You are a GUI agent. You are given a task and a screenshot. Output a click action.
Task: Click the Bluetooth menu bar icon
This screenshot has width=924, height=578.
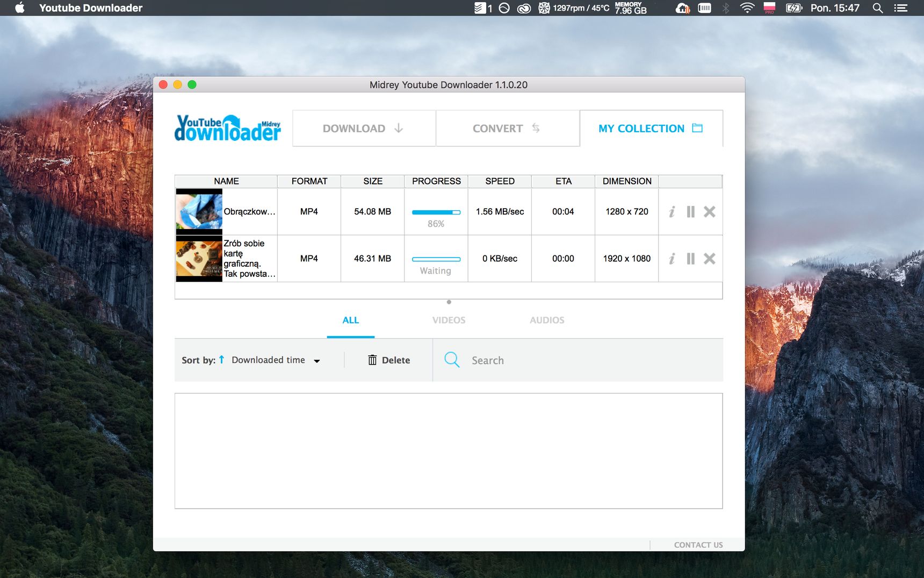click(x=726, y=8)
